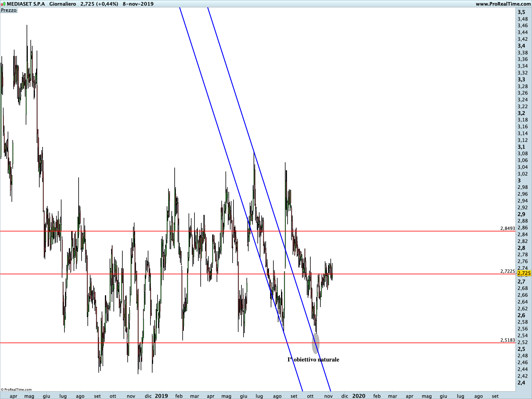Screen dimensions: 532x399
Task: Click the 'dic' label before 2020 on axis
Action: pyautogui.click(x=345, y=396)
